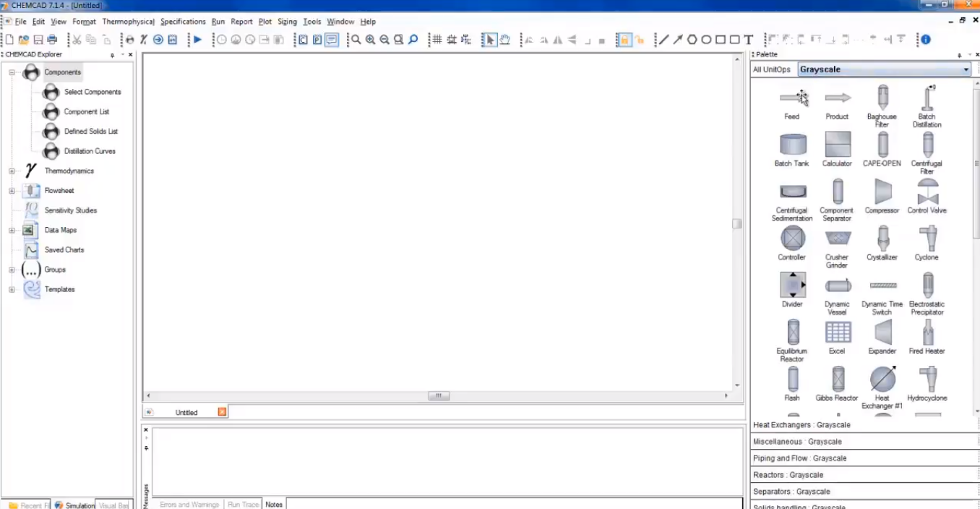The height and width of the screenshot is (509, 980).
Task: Open the blue info help icon
Action: pyautogui.click(x=925, y=40)
